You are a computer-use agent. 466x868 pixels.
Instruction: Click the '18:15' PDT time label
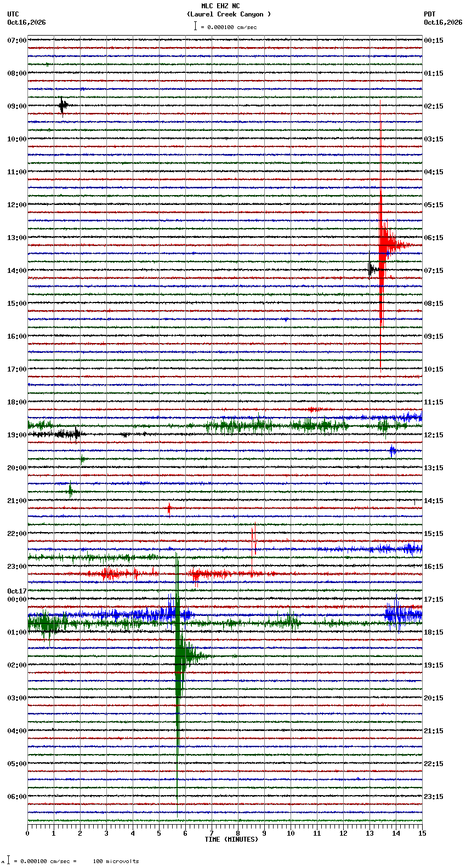coord(434,632)
